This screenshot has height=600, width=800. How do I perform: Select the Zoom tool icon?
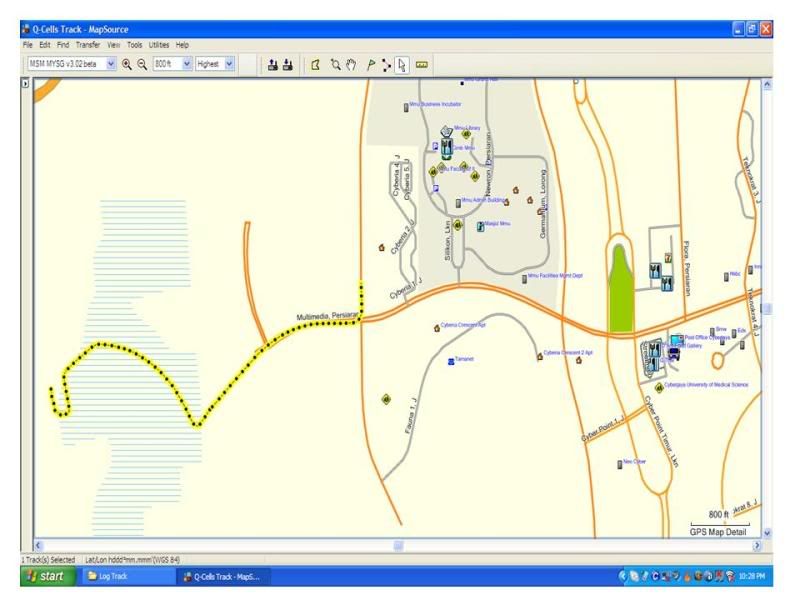[x=335, y=65]
